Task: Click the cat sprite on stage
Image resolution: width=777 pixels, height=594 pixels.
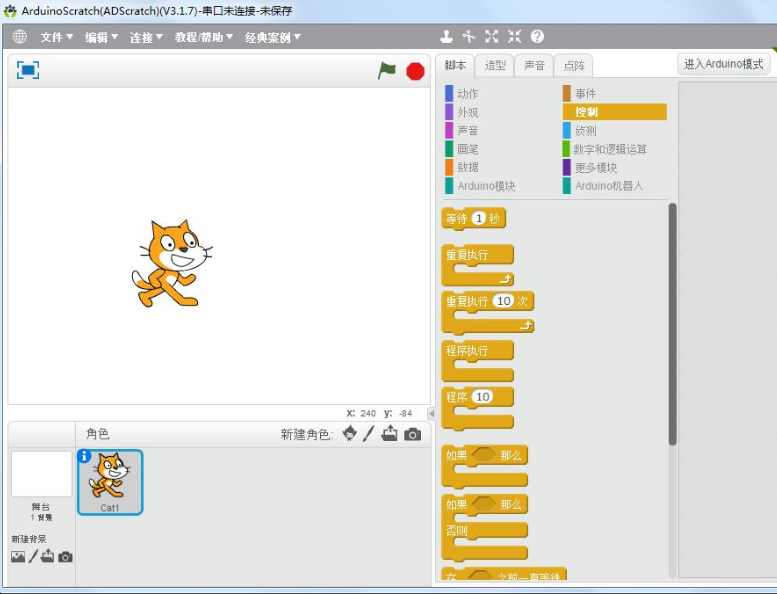Action: [x=172, y=264]
